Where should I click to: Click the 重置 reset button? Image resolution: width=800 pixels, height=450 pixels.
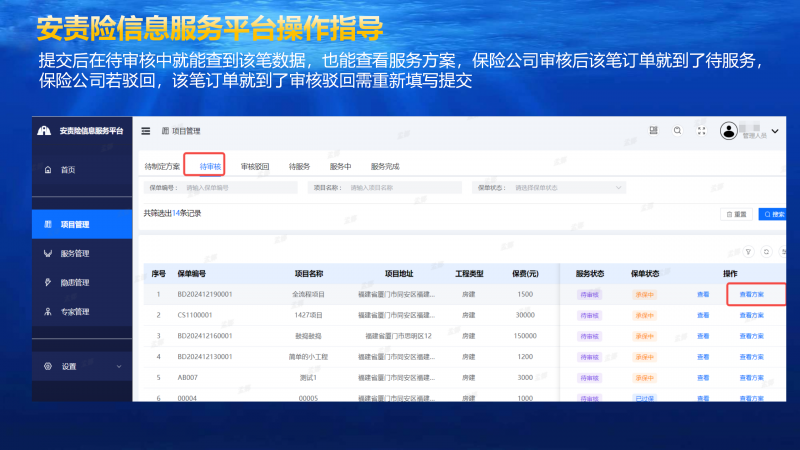pyautogui.click(x=736, y=214)
